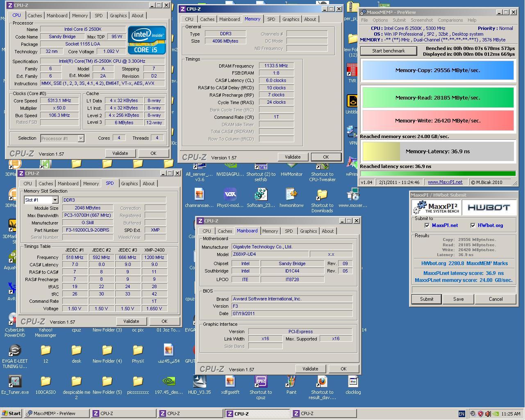The width and height of the screenshot is (525, 420).
Task: Click the Memory-Read result bar
Action: coord(438,98)
